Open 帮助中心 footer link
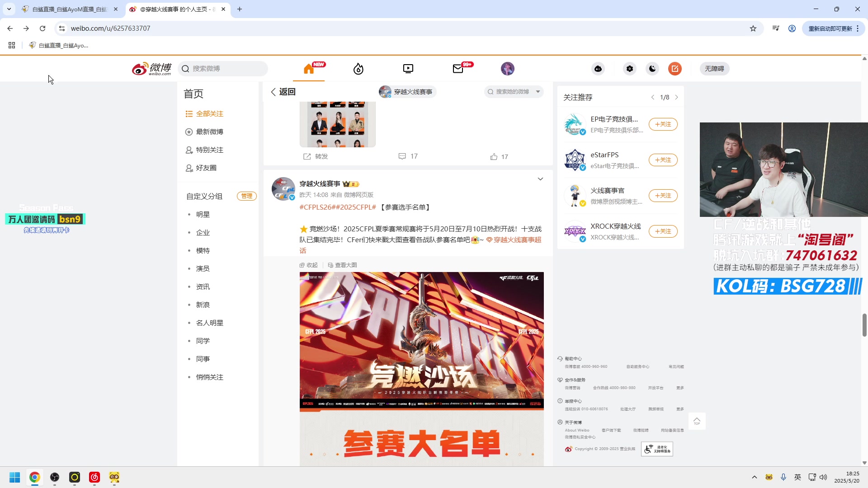The image size is (868, 488). coord(573,359)
